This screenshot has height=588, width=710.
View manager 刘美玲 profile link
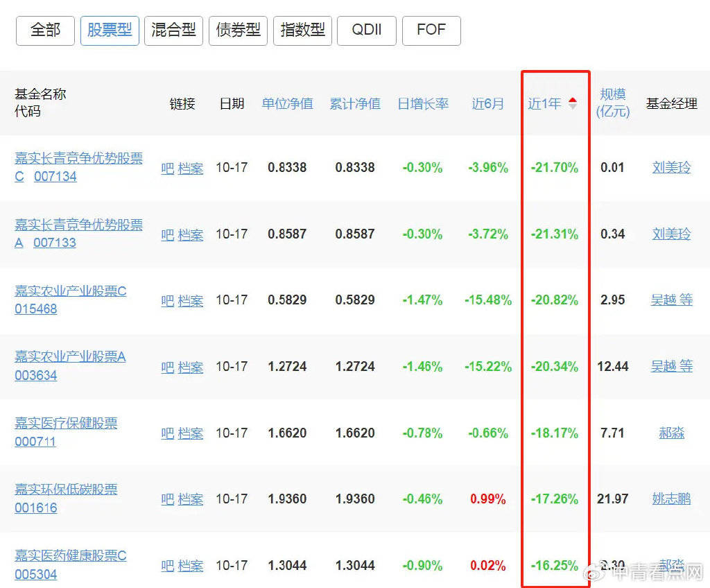coord(670,167)
